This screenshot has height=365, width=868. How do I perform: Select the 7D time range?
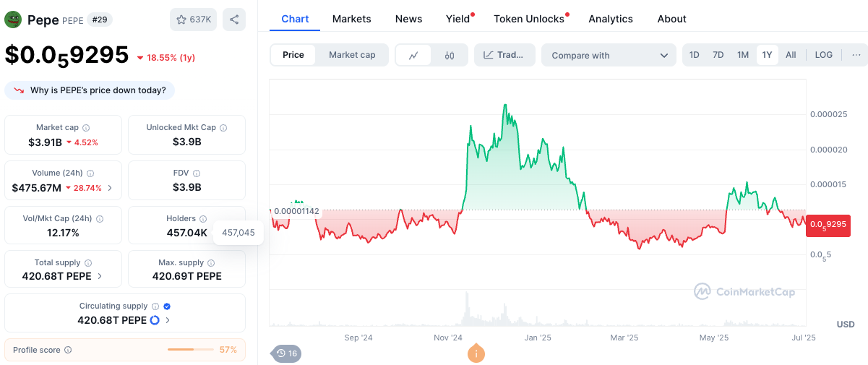(718, 55)
